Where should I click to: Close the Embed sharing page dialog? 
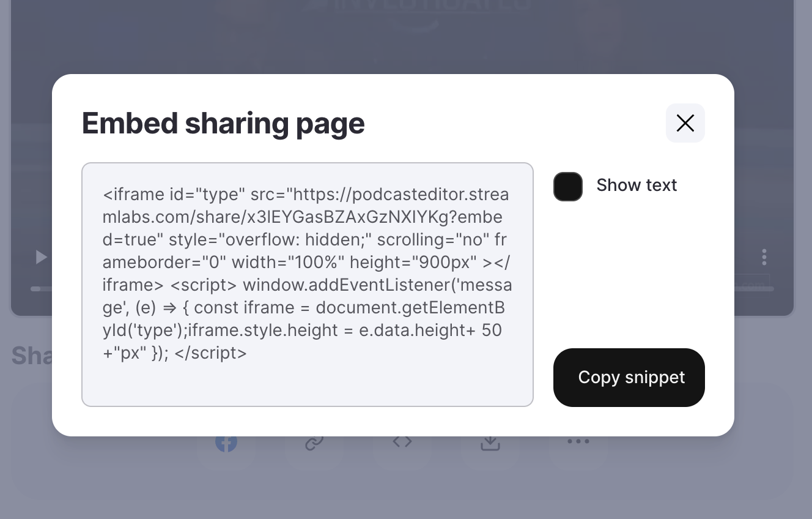685,123
